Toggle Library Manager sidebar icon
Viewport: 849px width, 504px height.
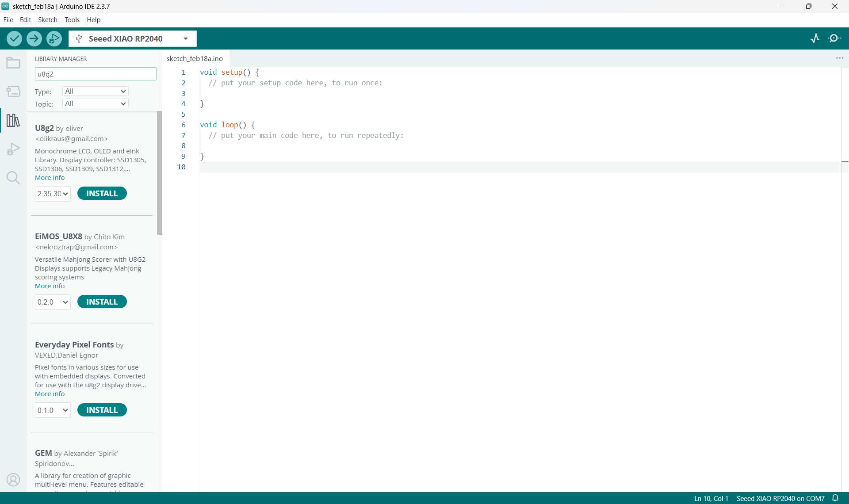13,120
